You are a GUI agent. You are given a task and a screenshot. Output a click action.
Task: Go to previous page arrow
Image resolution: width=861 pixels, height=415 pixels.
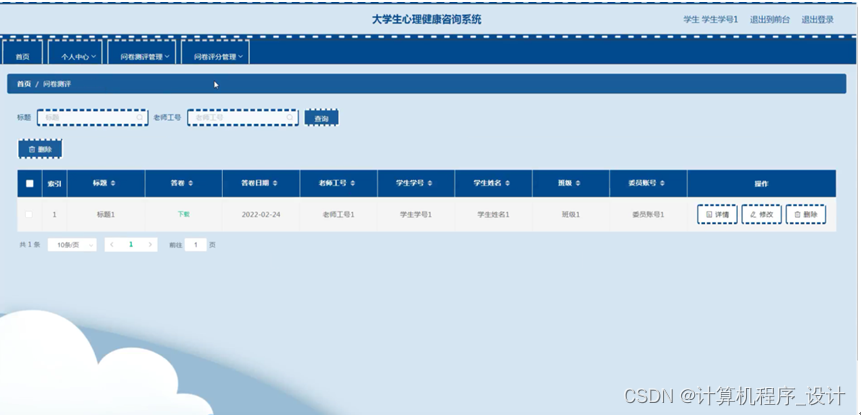click(x=112, y=245)
